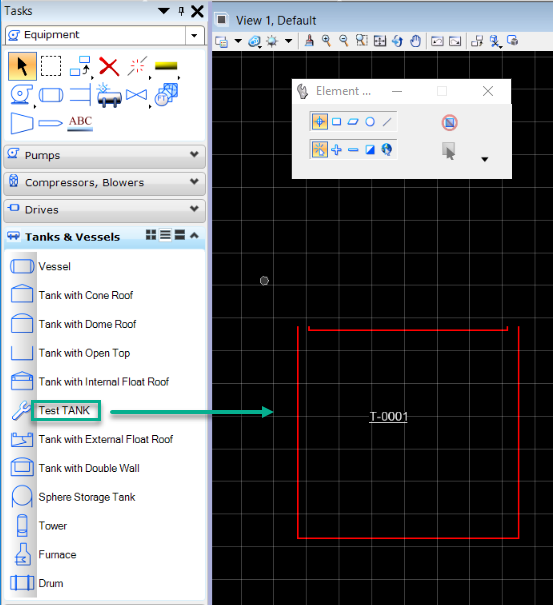Choose the Place Fence dashed rectangle tool
The height and width of the screenshot is (605, 553).
tap(51, 66)
